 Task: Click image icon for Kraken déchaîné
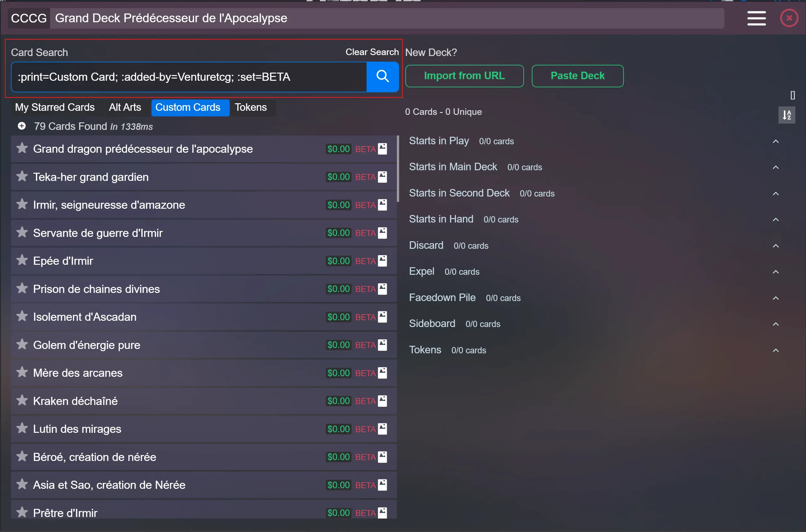382,401
